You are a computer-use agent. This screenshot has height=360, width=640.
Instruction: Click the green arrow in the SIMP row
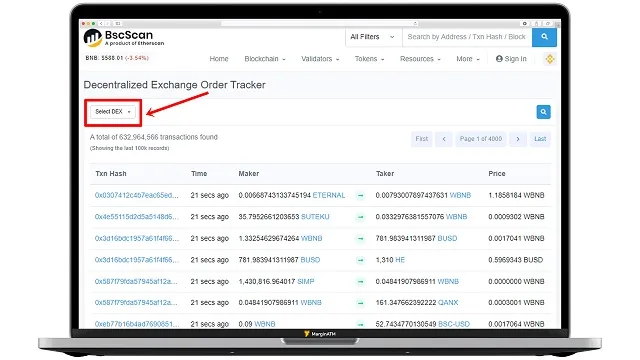pos(360,282)
